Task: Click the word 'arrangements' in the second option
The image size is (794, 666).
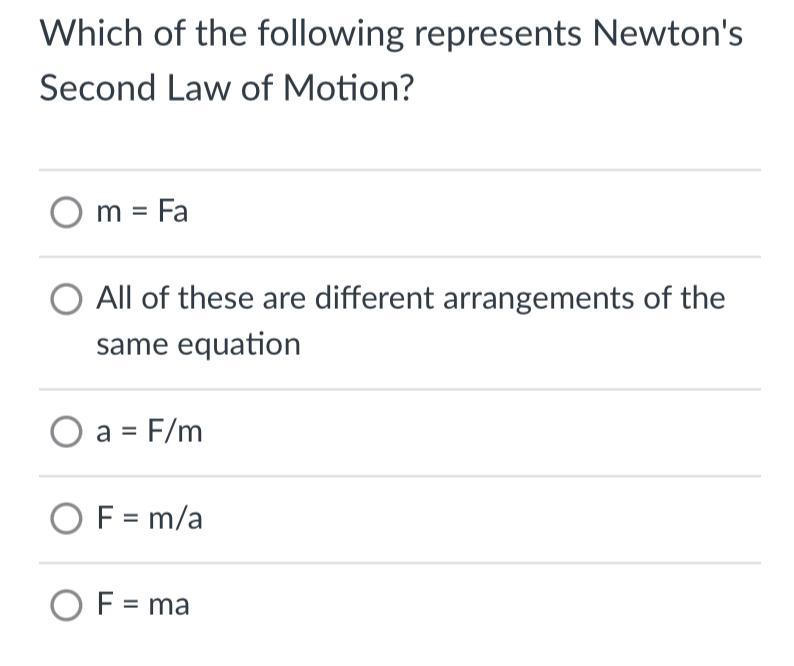Action: (539, 299)
